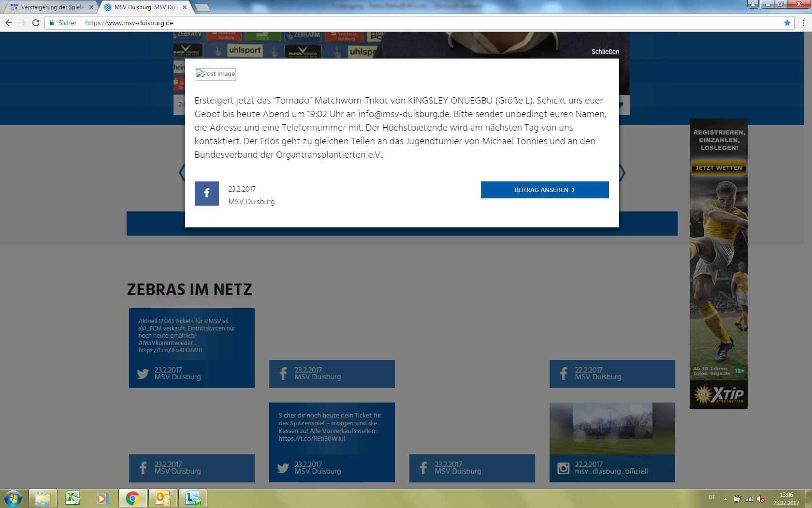Open Outlook from the taskbar
Screen dimensions: 812x508
click(163, 498)
